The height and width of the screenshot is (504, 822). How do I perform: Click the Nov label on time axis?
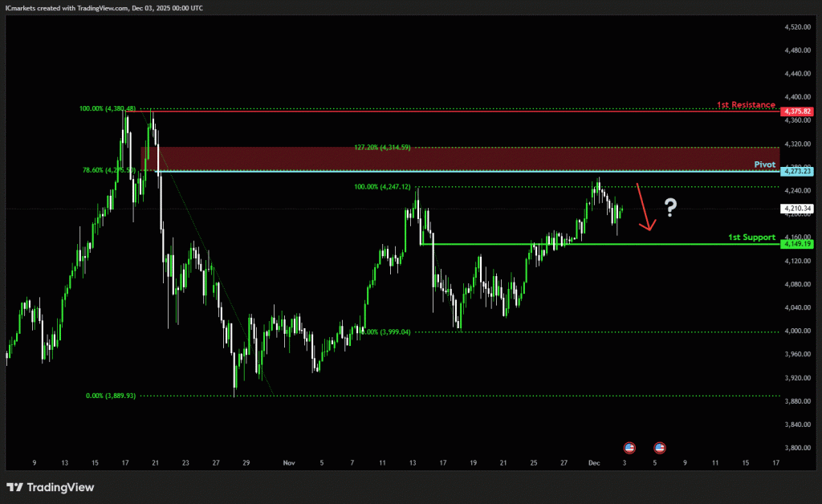(x=290, y=463)
